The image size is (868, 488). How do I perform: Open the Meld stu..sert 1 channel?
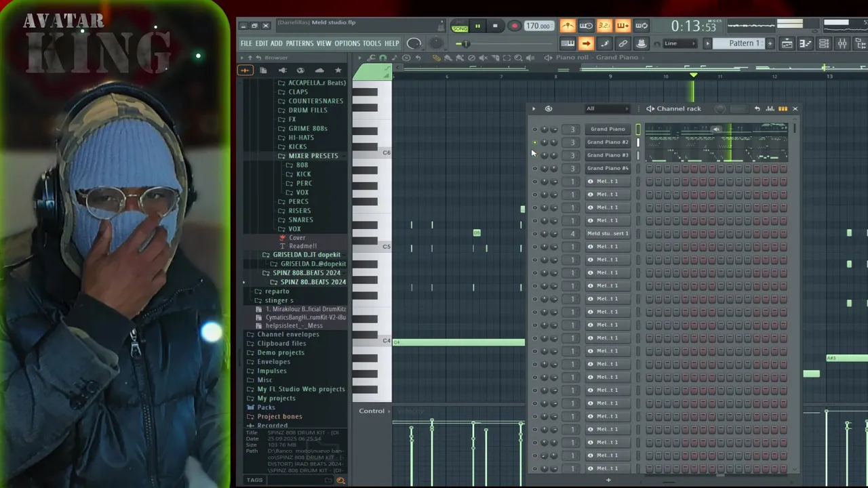[x=608, y=234]
